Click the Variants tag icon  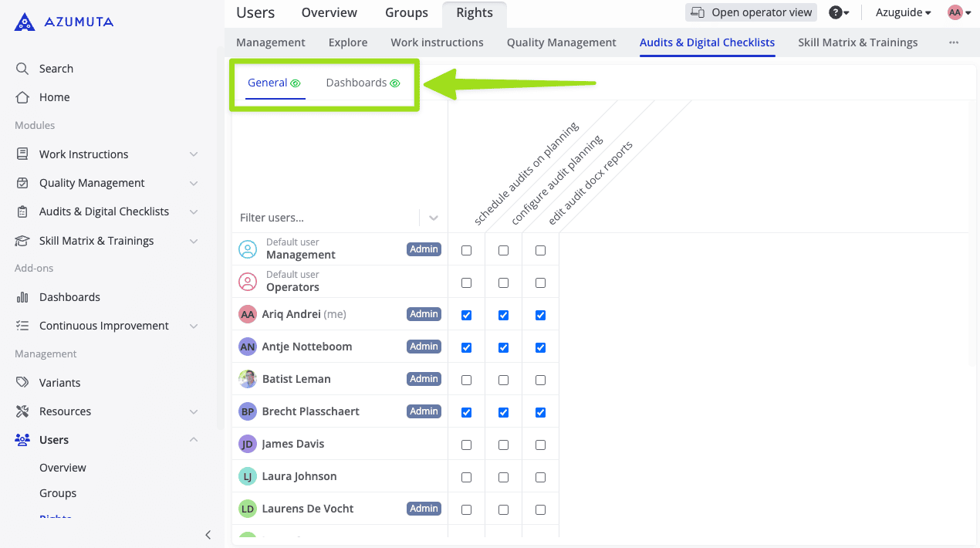pyautogui.click(x=22, y=383)
